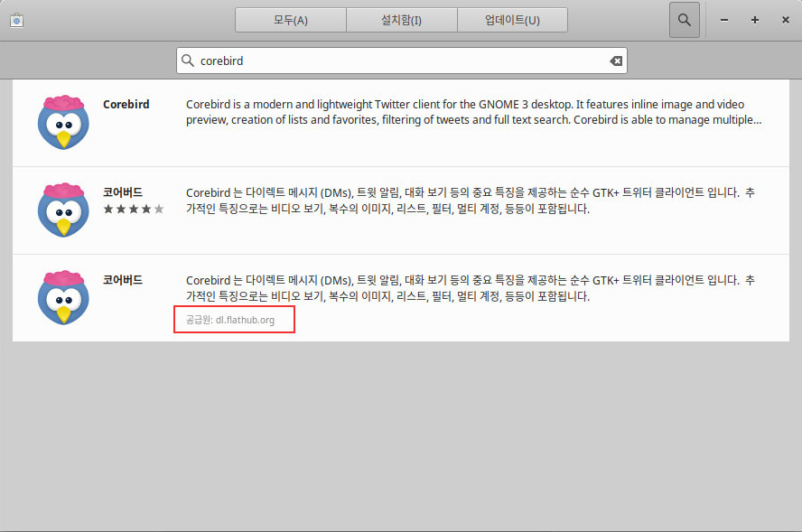The height and width of the screenshot is (532, 802).
Task: Select the bold Corebird title text
Action: coord(126,105)
